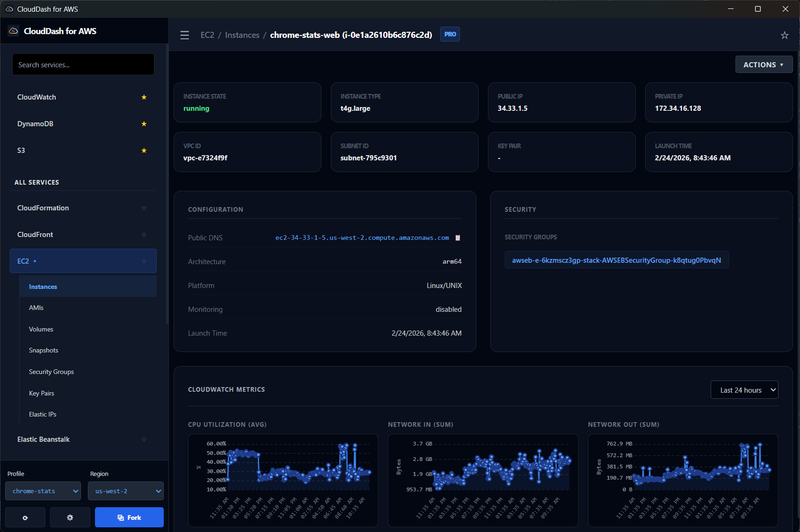Open settings with the gear icon
Screen dimensions: 800x532
(x=70, y=517)
